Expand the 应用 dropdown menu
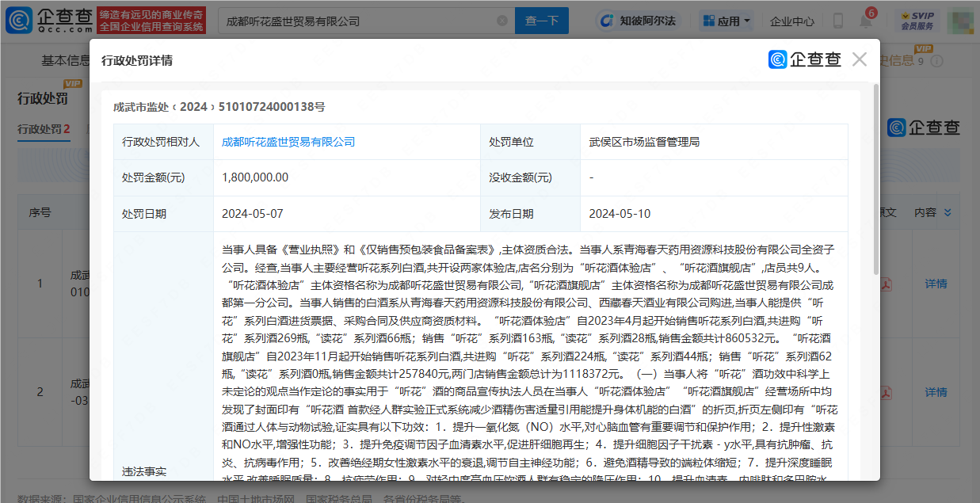Screen dimensions: 980x503 [726, 21]
